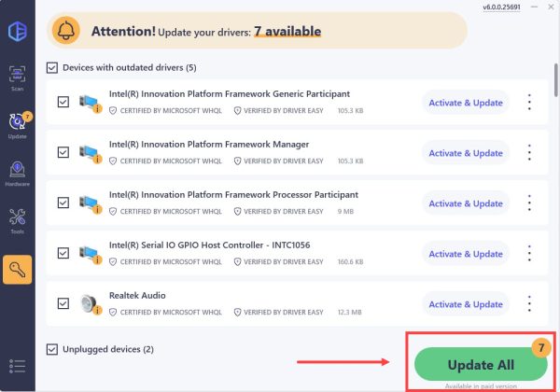Click Activate & Update for Processor Participant
Screen dimensions: 560x392
coord(466,203)
